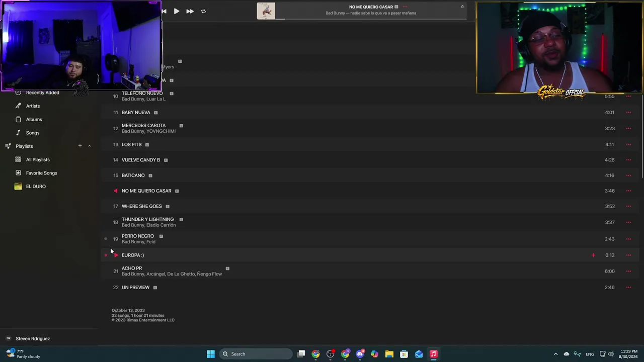Click the Artists microphone icon
The height and width of the screenshot is (362, 644).
18,106
